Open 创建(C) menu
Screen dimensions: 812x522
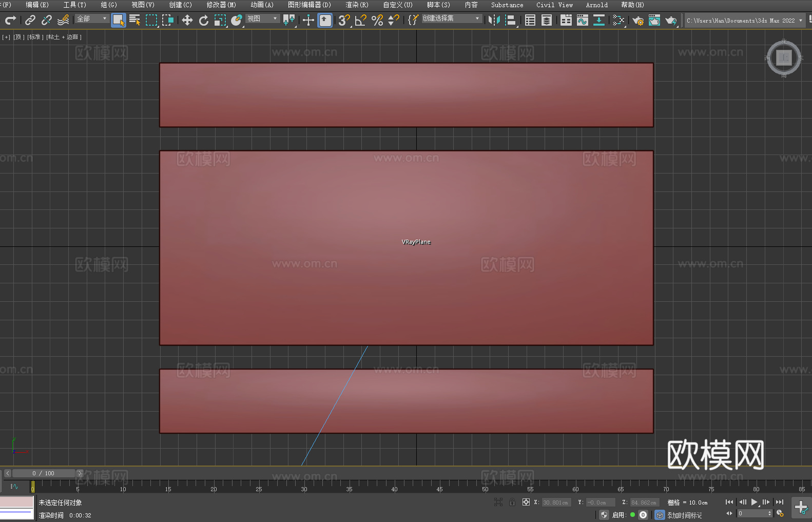point(180,5)
